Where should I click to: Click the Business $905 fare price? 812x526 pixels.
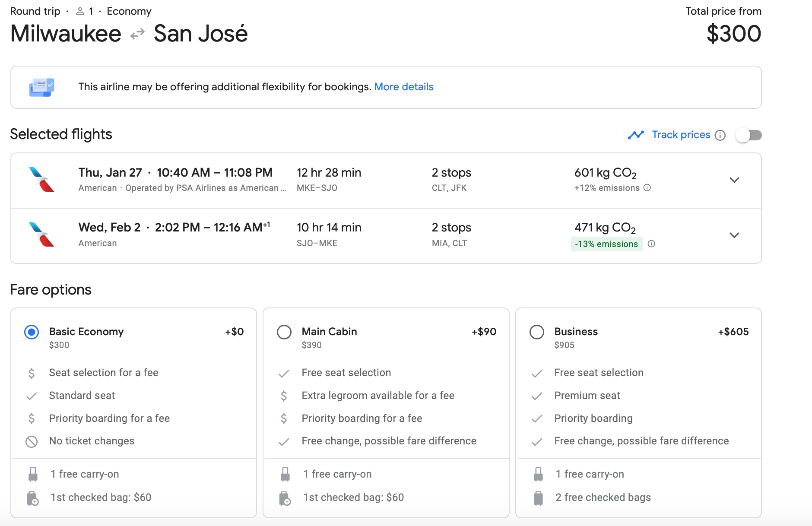coord(565,345)
